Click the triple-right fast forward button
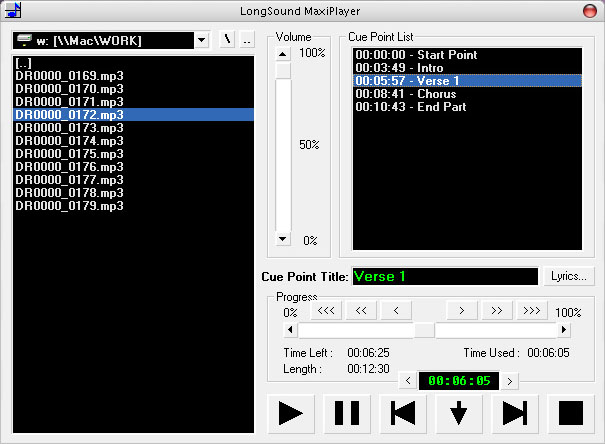The height and width of the screenshot is (444, 605). tap(531, 311)
